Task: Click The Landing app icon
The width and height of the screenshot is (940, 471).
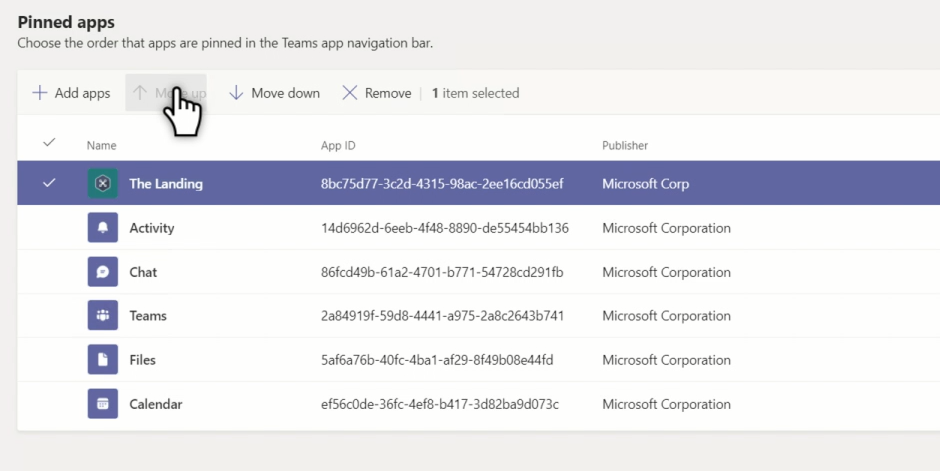Action: point(102,184)
